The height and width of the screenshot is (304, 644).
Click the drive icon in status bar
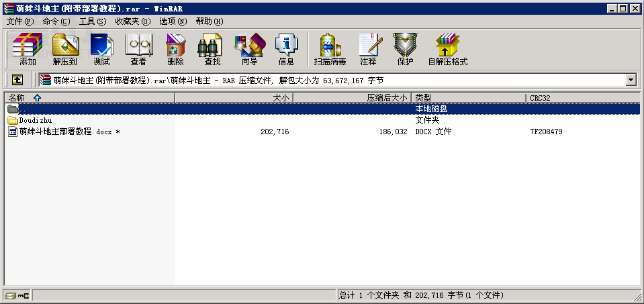tap(11, 295)
